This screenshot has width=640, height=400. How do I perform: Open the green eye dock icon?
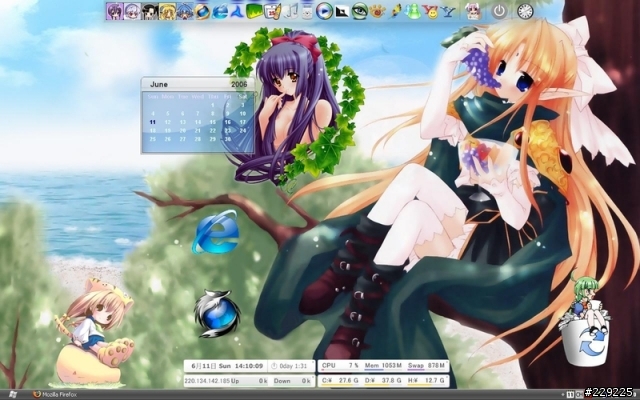tap(360, 11)
